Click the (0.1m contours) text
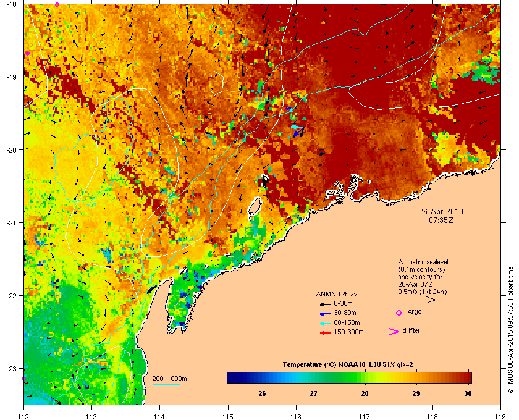The height and width of the screenshot is (420, 519). click(x=421, y=269)
